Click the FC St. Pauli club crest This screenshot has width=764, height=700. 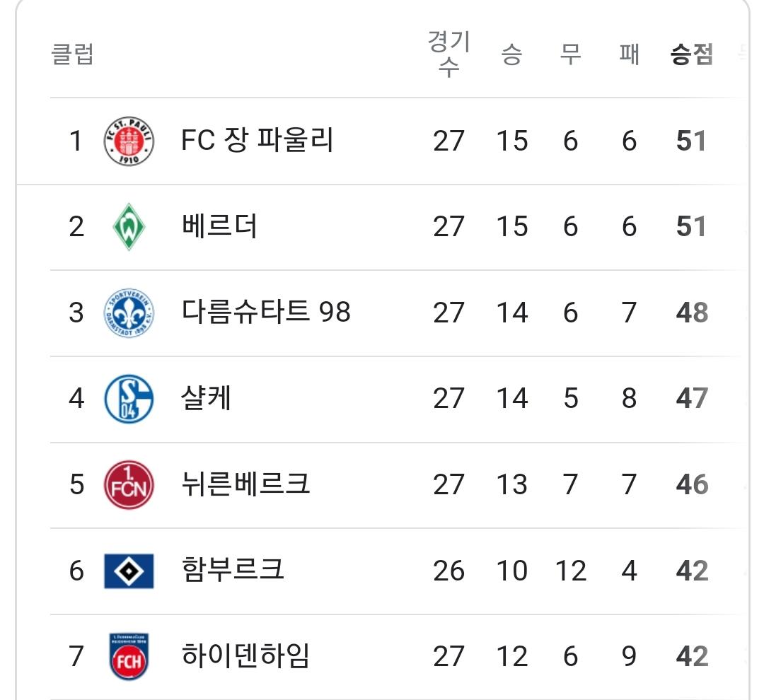129,141
